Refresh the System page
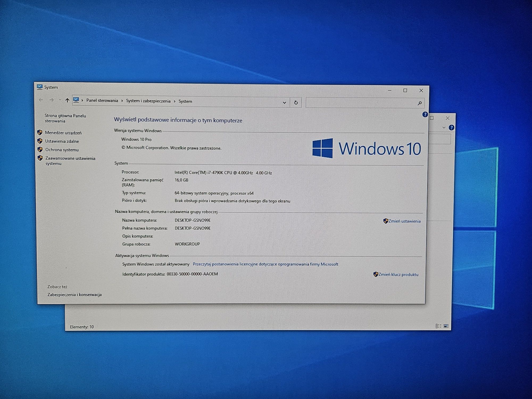The height and width of the screenshot is (399, 532). tap(296, 102)
